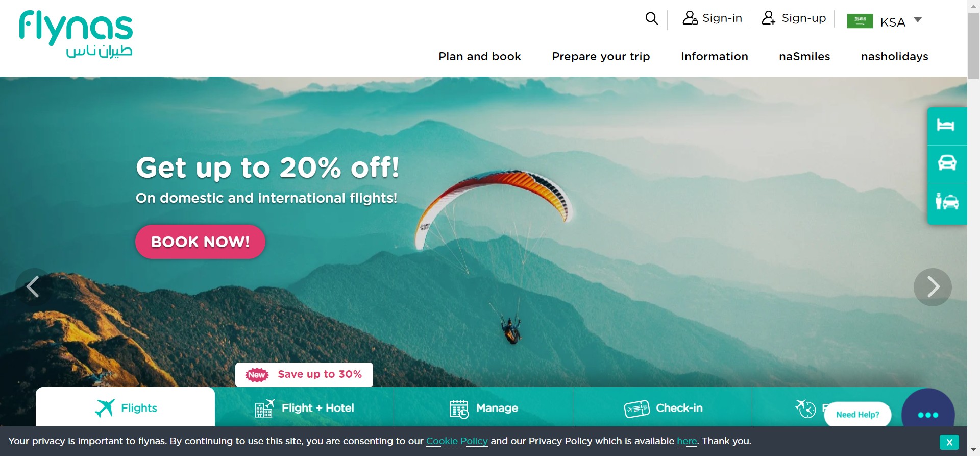This screenshot has height=456, width=980.
Task: Click the flynas logo
Action: pos(76,34)
